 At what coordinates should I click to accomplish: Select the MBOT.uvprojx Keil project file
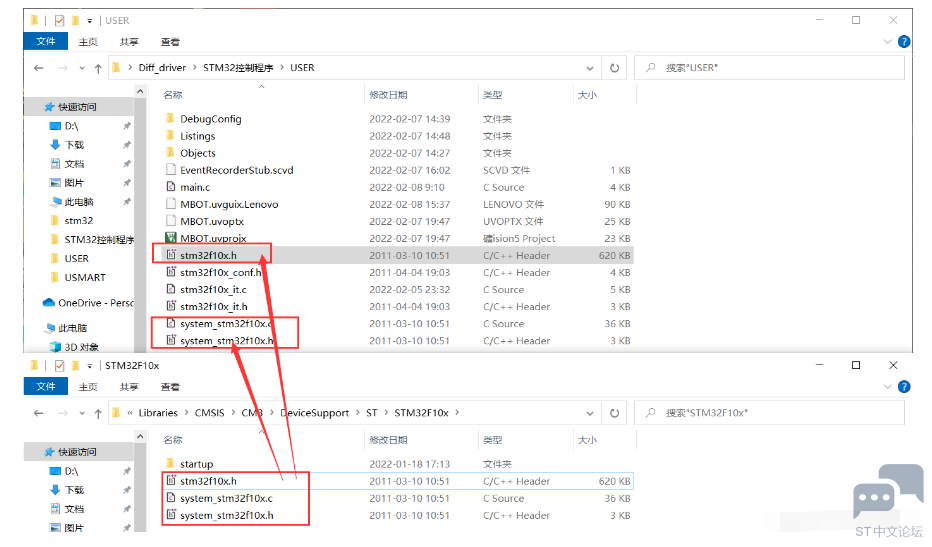pyautogui.click(x=214, y=238)
